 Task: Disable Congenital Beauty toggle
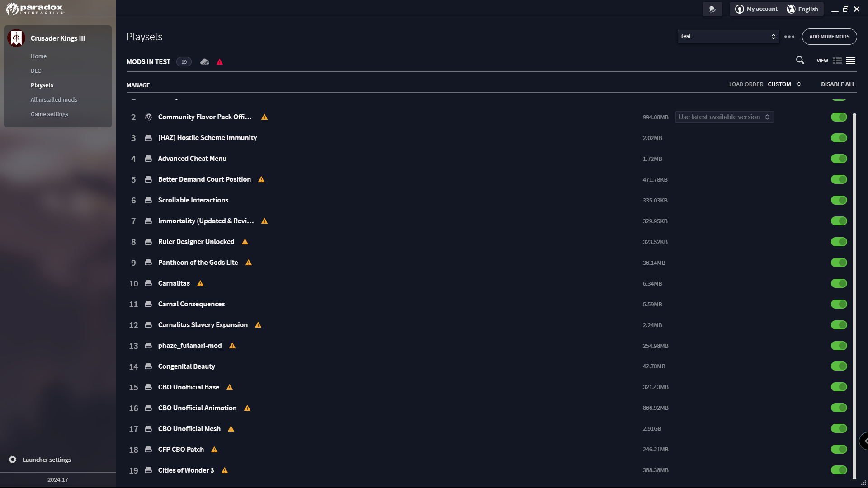click(839, 366)
